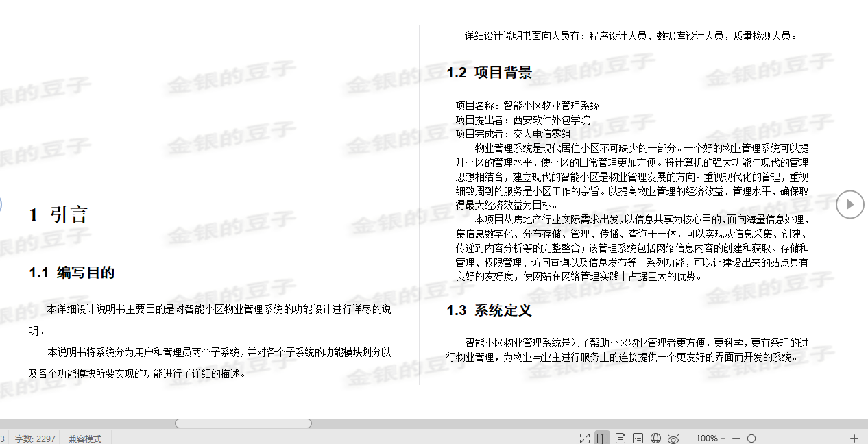
Task: Click the horizontal scrollbar at bottom
Action: 243,424
